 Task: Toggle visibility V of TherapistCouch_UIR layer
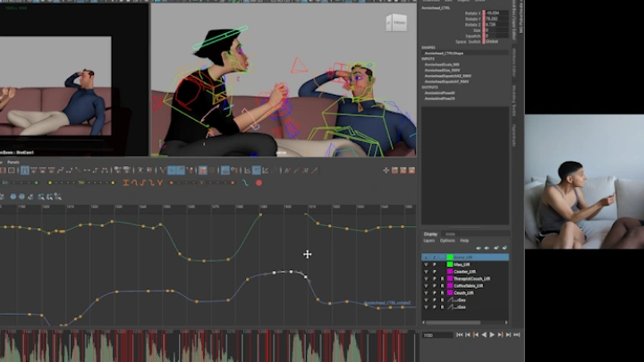(426, 279)
